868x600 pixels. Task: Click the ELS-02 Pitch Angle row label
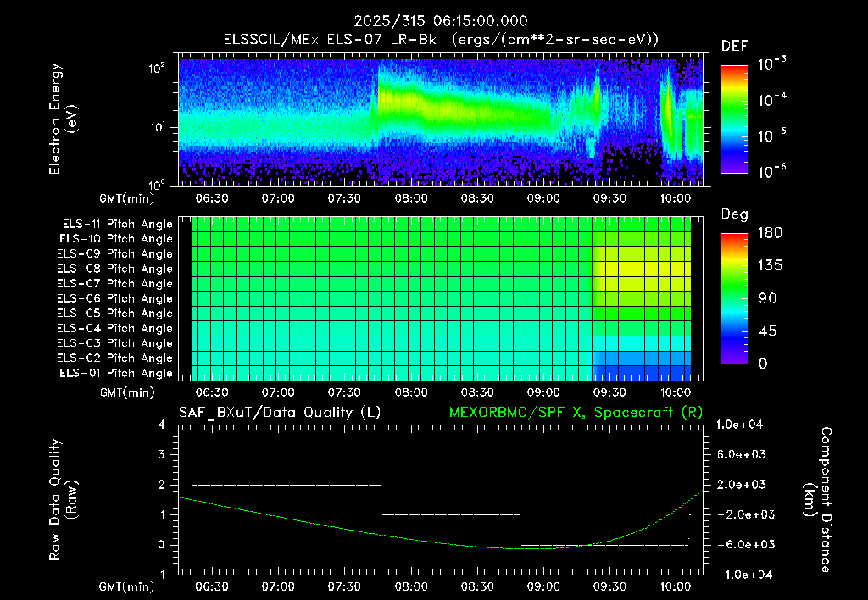point(114,358)
